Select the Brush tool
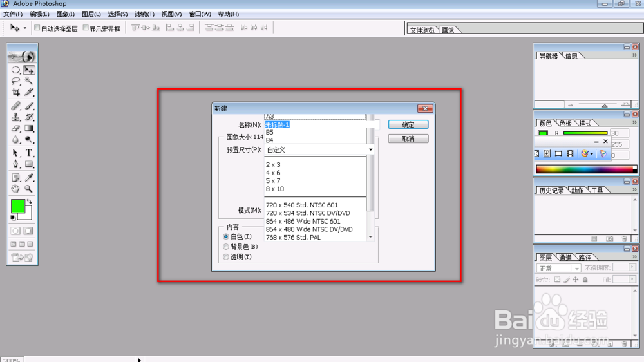 29,106
